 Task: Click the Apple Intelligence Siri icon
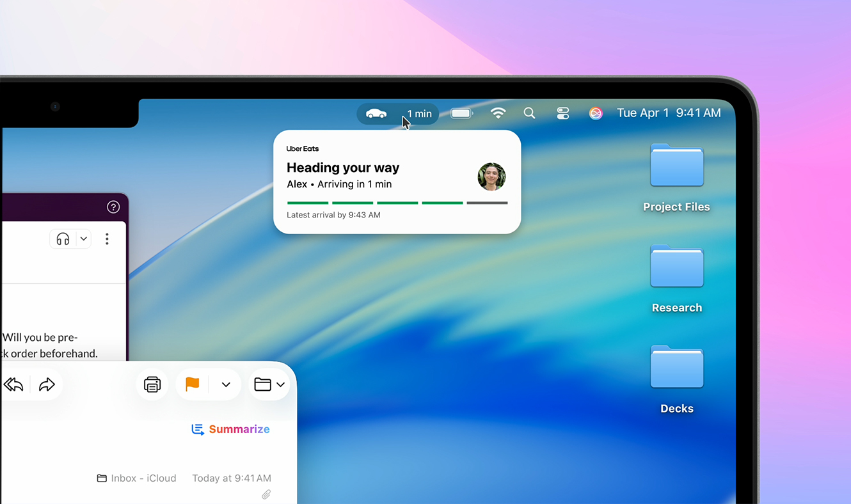(596, 113)
